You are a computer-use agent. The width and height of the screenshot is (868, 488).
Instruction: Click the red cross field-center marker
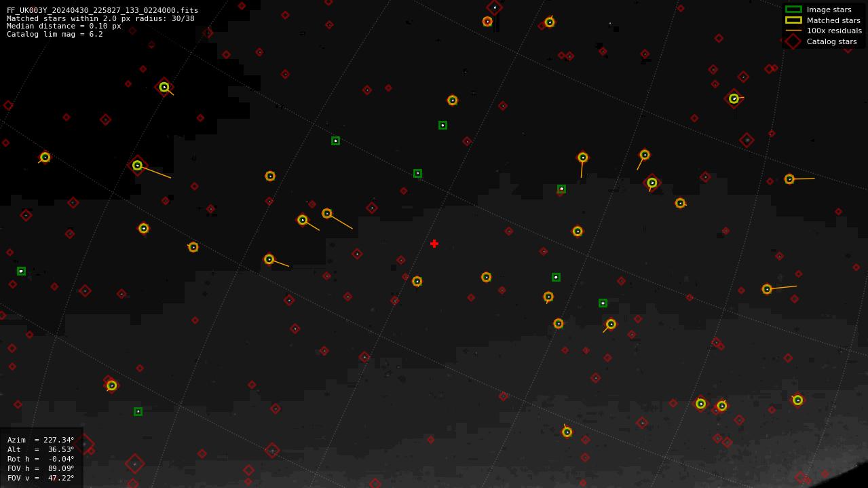point(434,244)
